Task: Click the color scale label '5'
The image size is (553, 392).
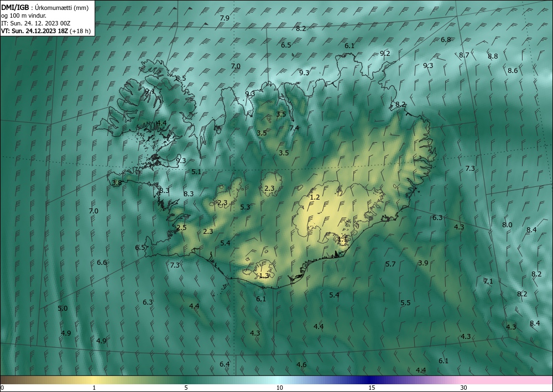Action: click(x=186, y=388)
